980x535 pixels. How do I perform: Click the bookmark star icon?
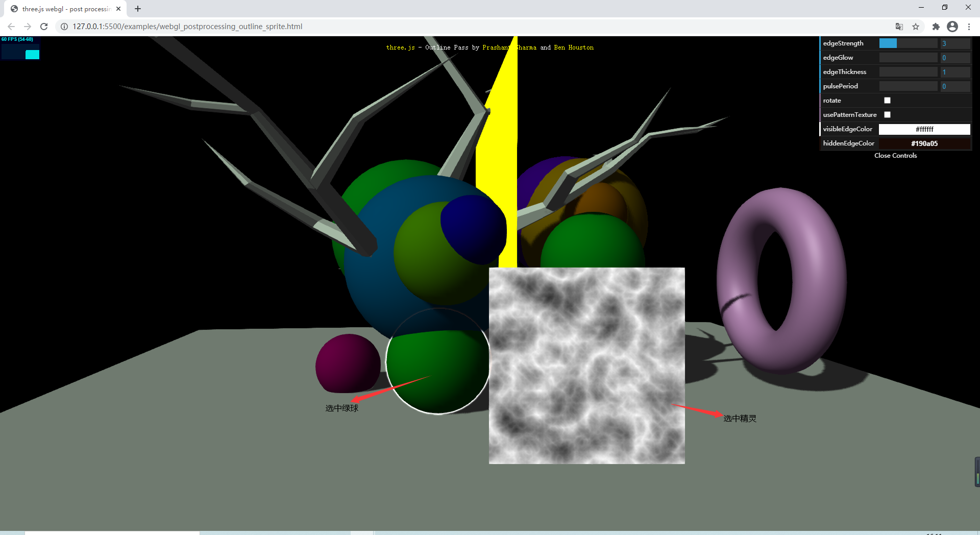coord(916,27)
